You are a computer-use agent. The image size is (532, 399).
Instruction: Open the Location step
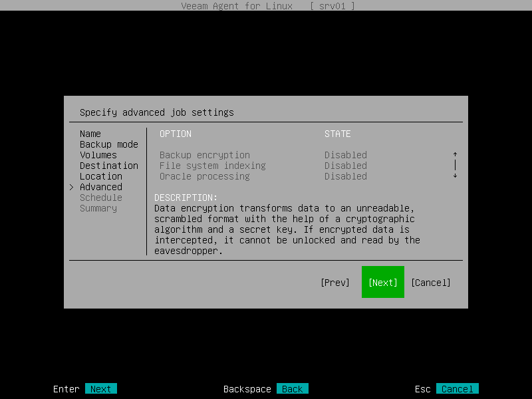tap(101, 176)
